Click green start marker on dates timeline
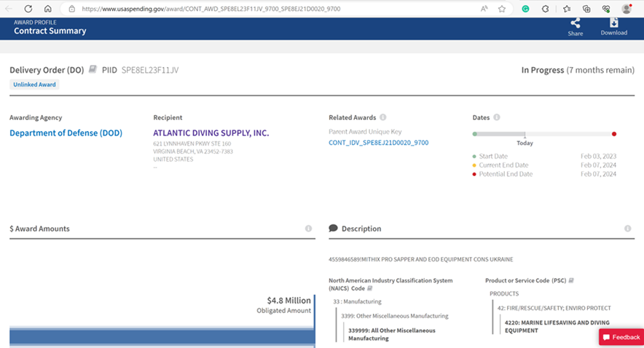This screenshot has width=644, height=348. point(475,134)
